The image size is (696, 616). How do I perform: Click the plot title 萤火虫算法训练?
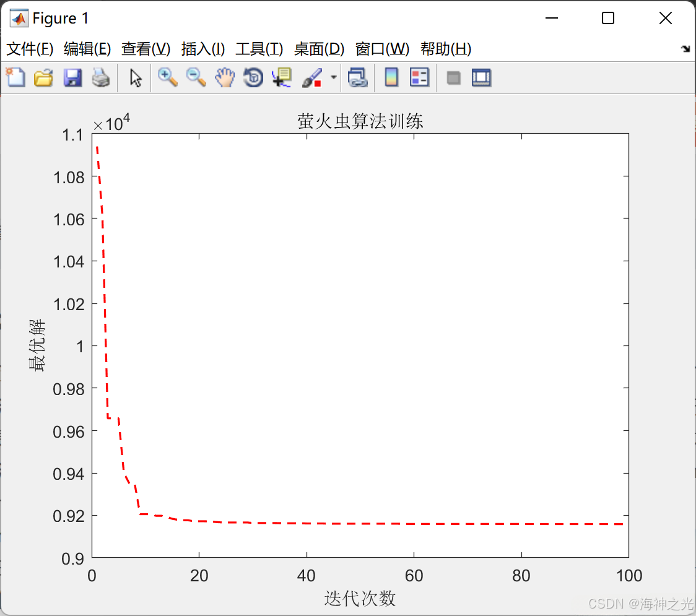click(x=360, y=121)
